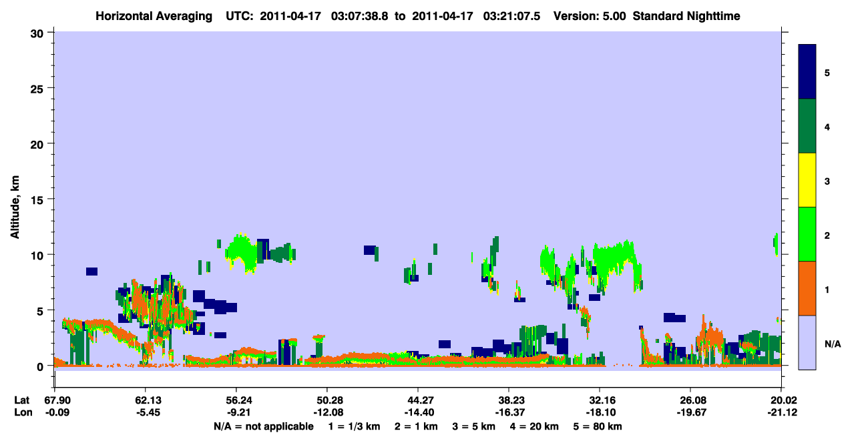Click the colorbar label 5
868x445 pixels.
coord(827,72)
